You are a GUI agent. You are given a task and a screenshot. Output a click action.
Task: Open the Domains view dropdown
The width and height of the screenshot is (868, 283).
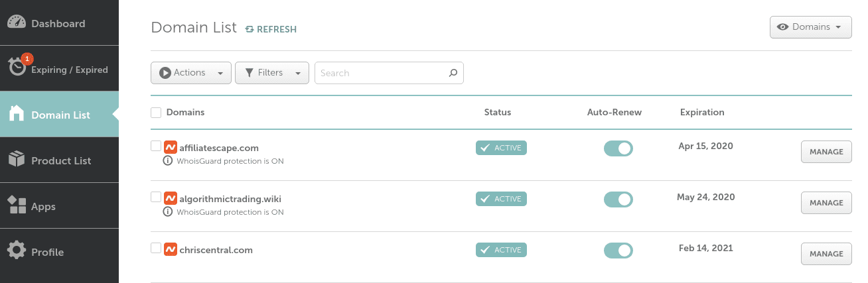coord(810,27)
